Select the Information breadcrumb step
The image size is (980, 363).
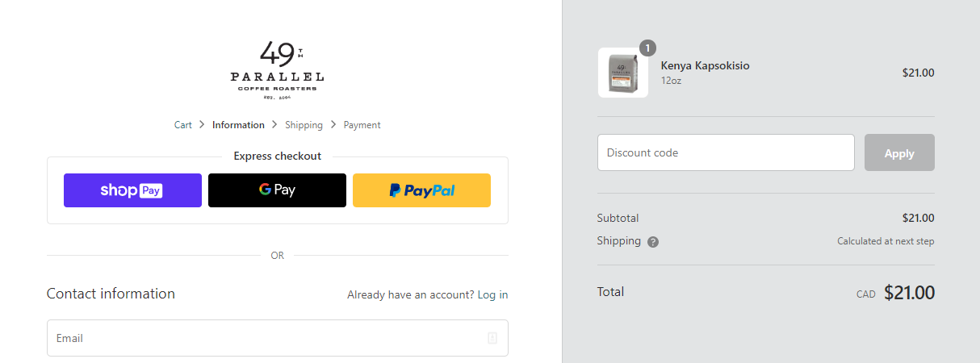[238, 125]
